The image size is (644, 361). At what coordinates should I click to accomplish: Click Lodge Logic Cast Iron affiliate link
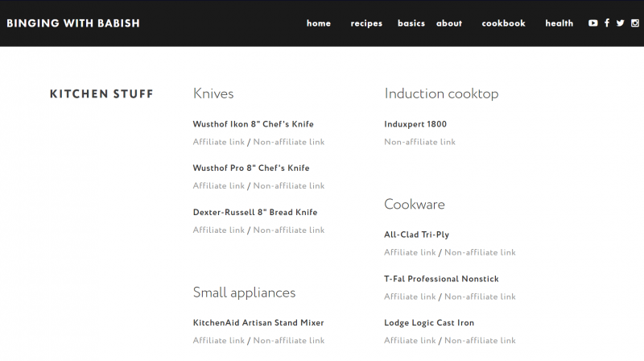[410, 341]
